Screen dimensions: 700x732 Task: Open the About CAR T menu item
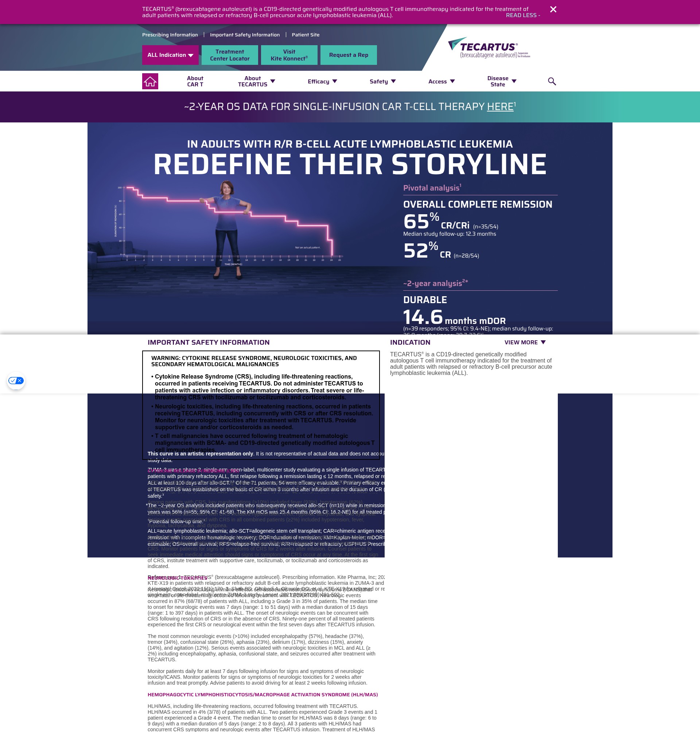click(x=195, y=81)
